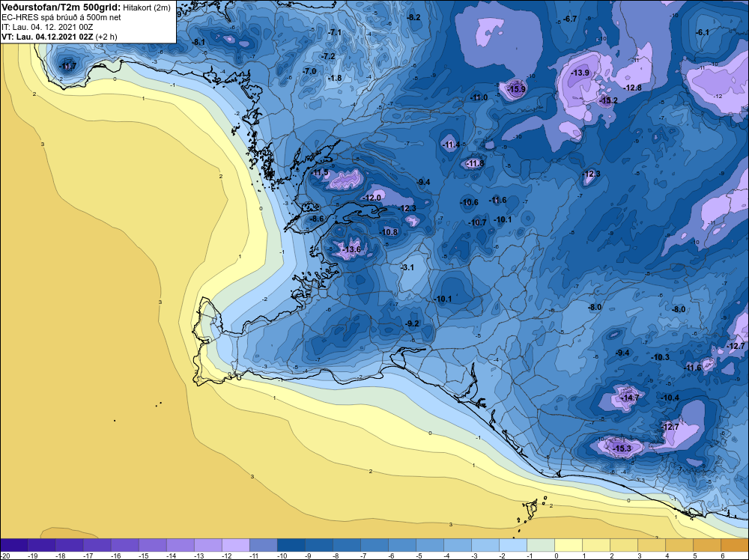The width and height of the screenshot is (749, 560).
Task: Click the -8.2 temperature value
Action: [413, 17]
